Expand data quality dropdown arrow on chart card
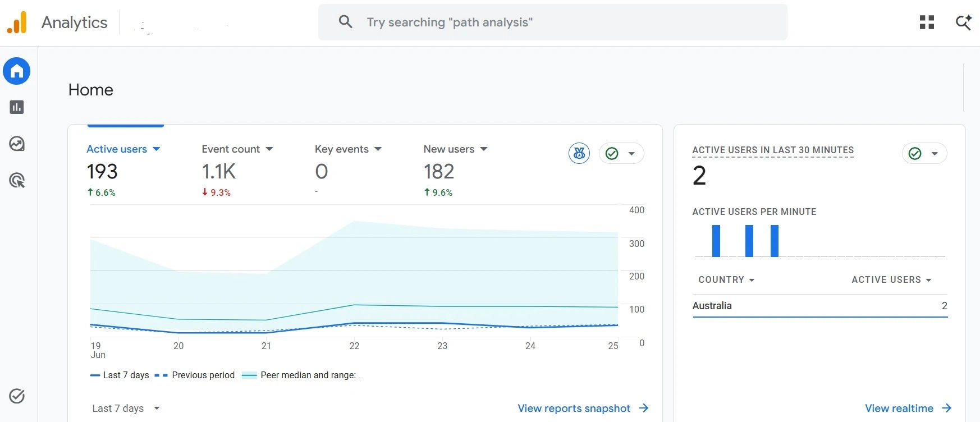The height and width of the screenshot is (422, 980). tap(631, 153)
